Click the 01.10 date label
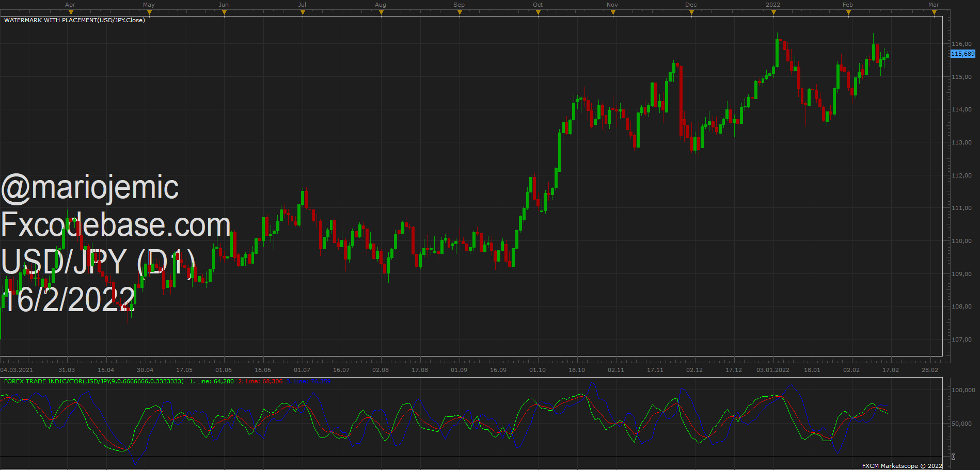The width and height of the screenshot is (980, 470). (538, 370)
